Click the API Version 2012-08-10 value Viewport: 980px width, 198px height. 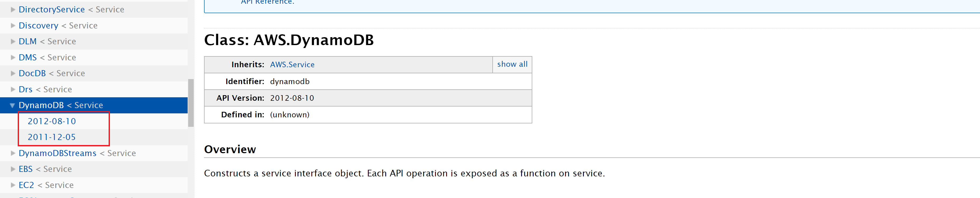pyautogui.click(x=292, y=98)
